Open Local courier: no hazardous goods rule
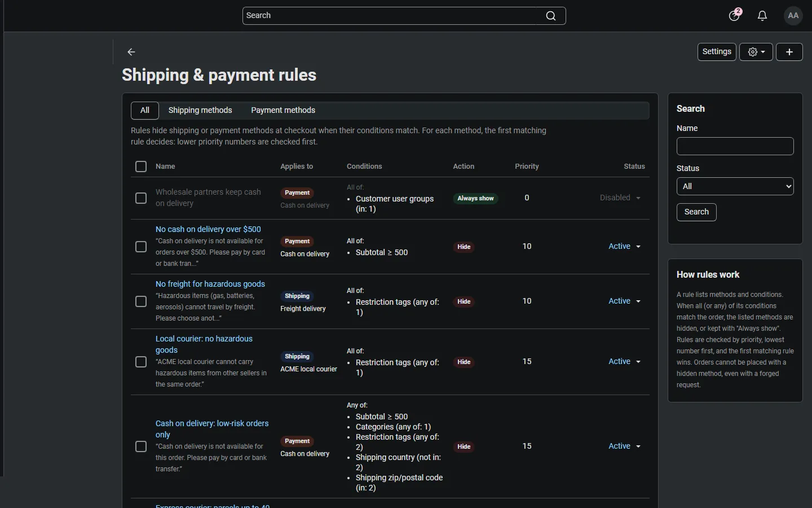 204,344
